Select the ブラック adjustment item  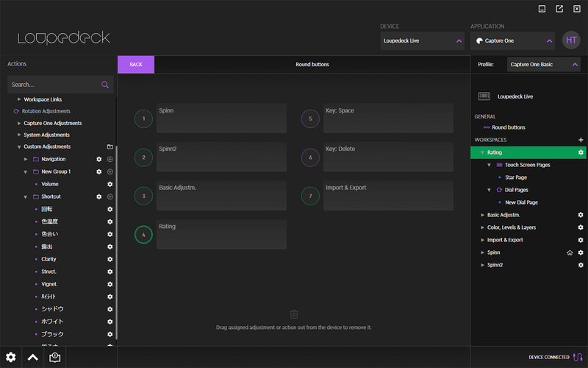click(x=52, y=334)
